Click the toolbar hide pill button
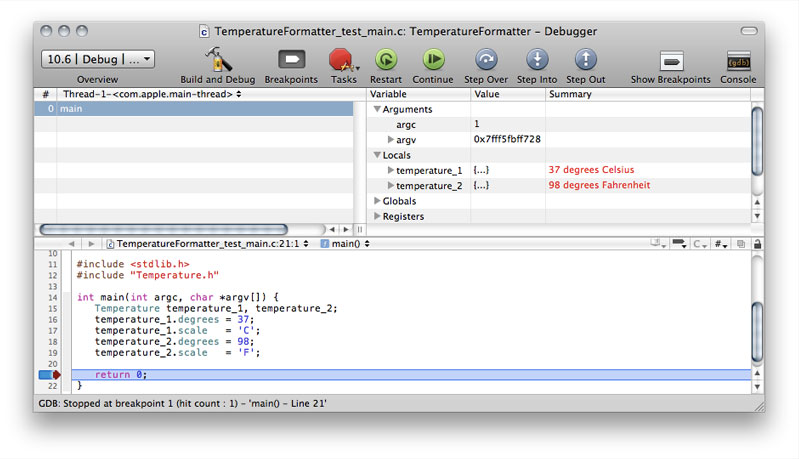This screenshot has height=459, width=799. coord(749,31)
